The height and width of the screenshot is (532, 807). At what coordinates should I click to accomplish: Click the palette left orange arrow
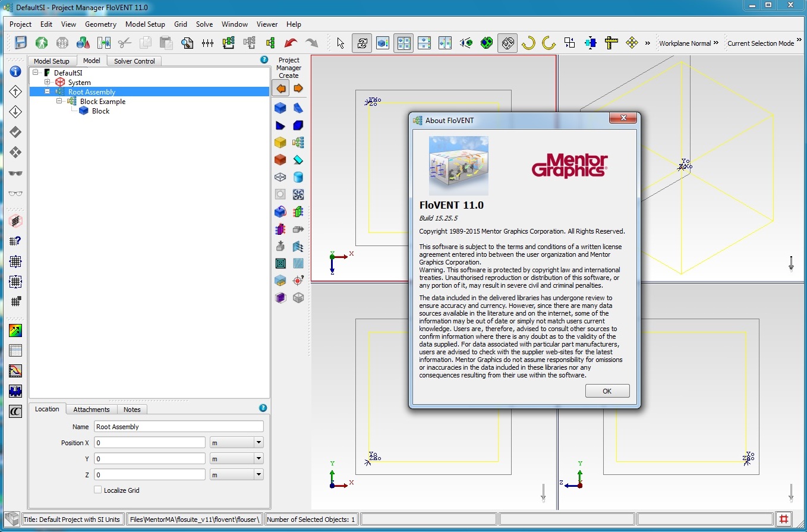click(x=280, y=89)
